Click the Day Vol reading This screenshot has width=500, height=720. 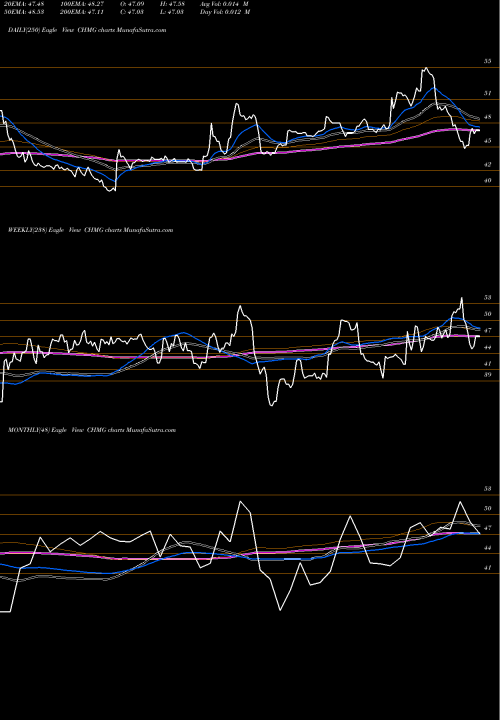[225, 12]
